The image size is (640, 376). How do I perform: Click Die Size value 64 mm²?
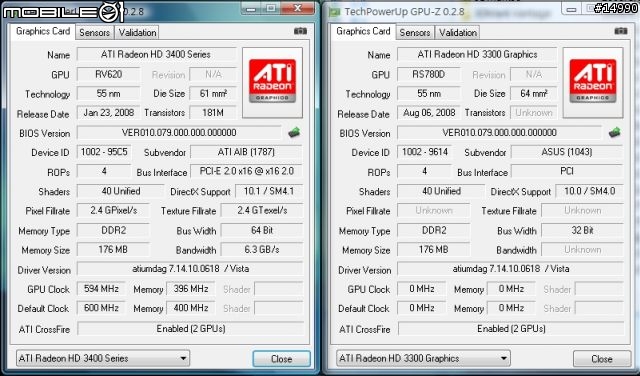click(533, 93)
